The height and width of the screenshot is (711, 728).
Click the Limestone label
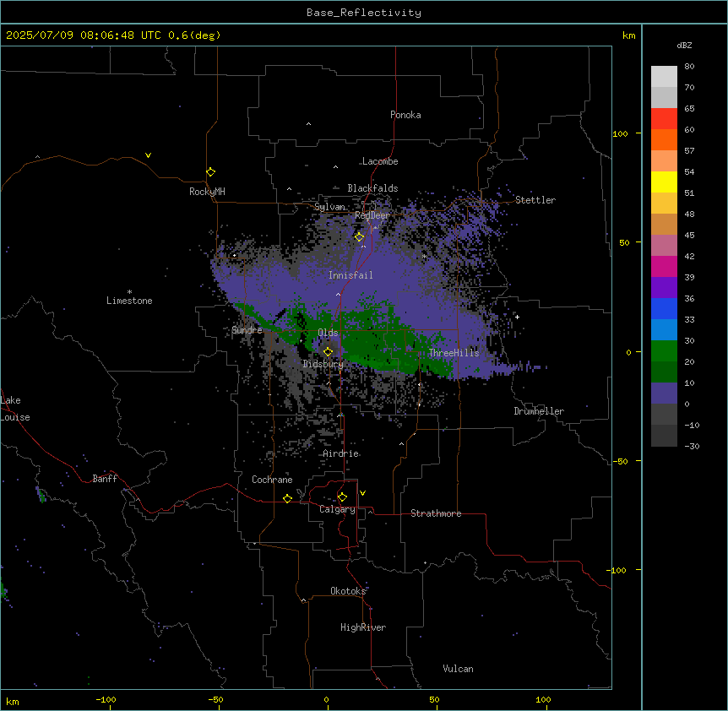tap(129, 301)
